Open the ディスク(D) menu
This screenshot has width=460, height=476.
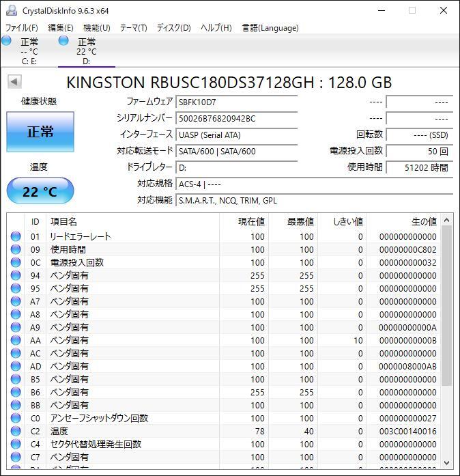173,28
